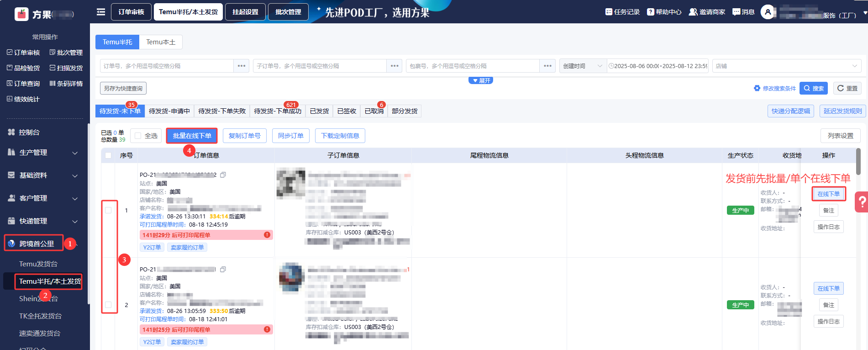Open the 消息 messages icon
The height and width of the screenshot is (350, 868).
736,12
